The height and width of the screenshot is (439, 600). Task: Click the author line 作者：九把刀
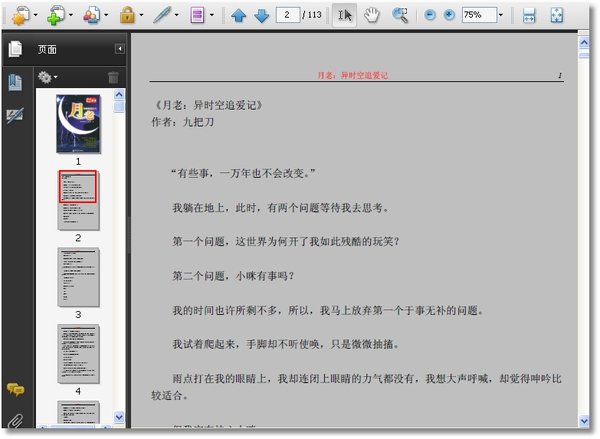183,122
